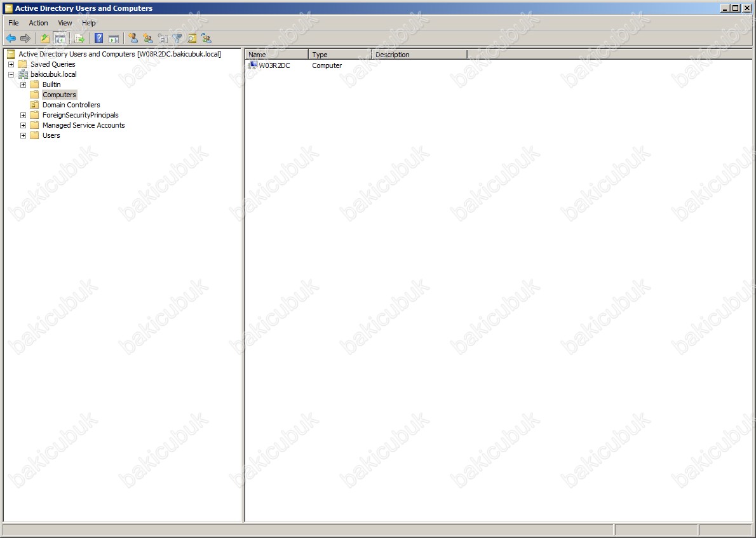Minimize the Active Directory window
Image resolution: width=756 pixels, height=538 pixels.
(x=726, y=8)
